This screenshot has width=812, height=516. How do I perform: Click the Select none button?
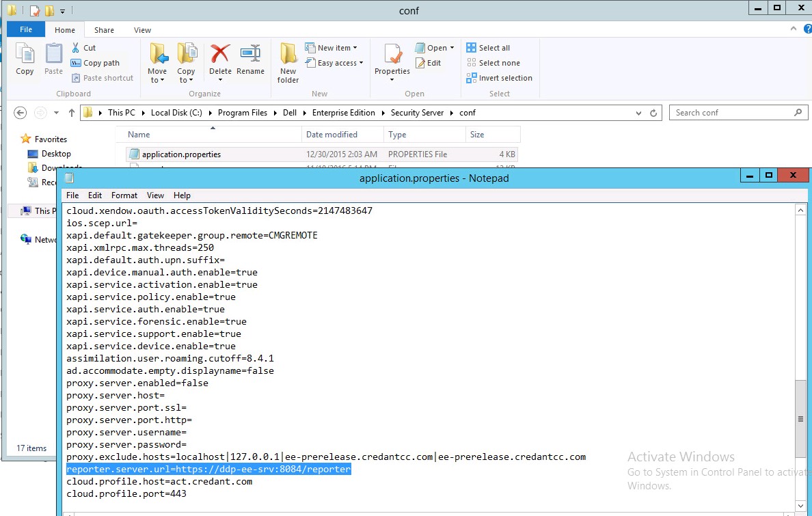click(493, 63)
